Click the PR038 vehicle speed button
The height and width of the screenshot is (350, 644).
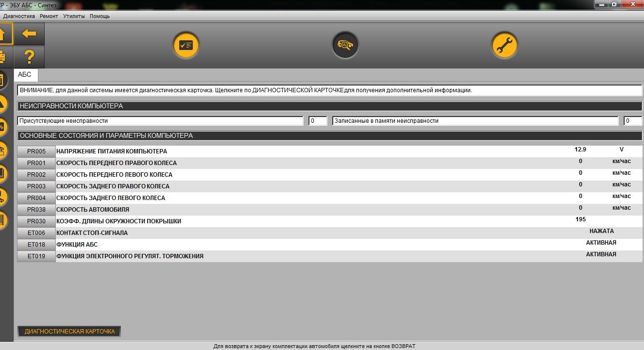[36, 210]
